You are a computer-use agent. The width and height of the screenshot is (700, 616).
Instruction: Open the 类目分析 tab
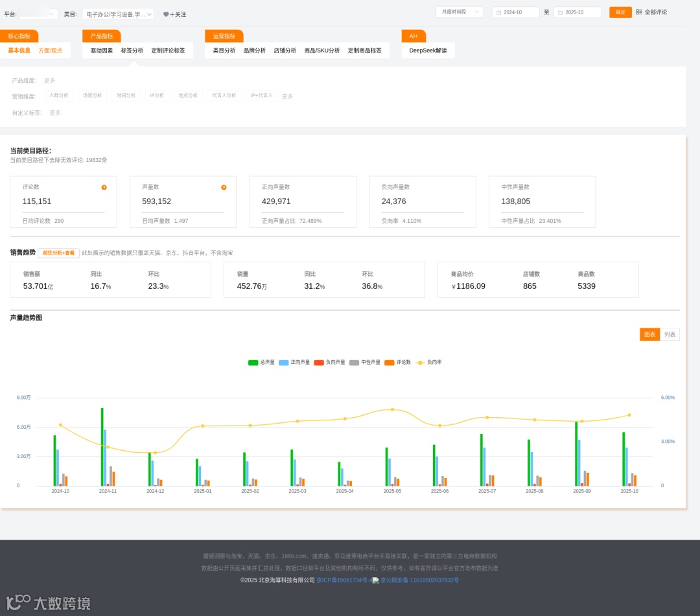[224, 51]
